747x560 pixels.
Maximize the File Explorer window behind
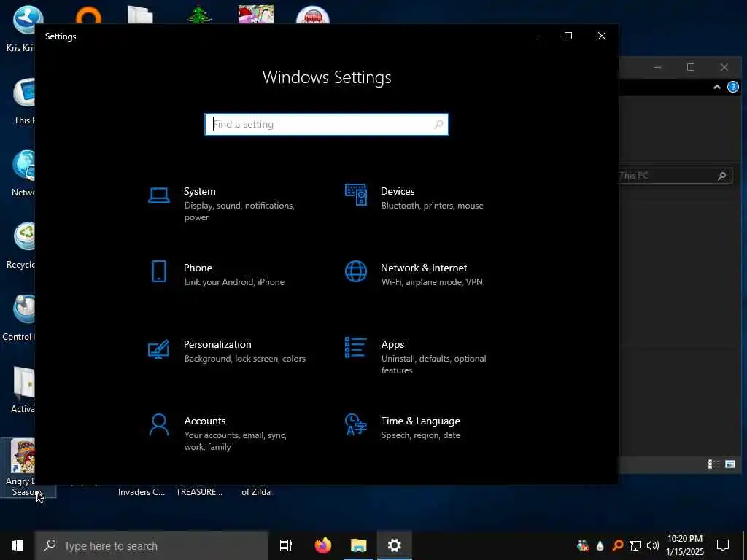(691, 67)
